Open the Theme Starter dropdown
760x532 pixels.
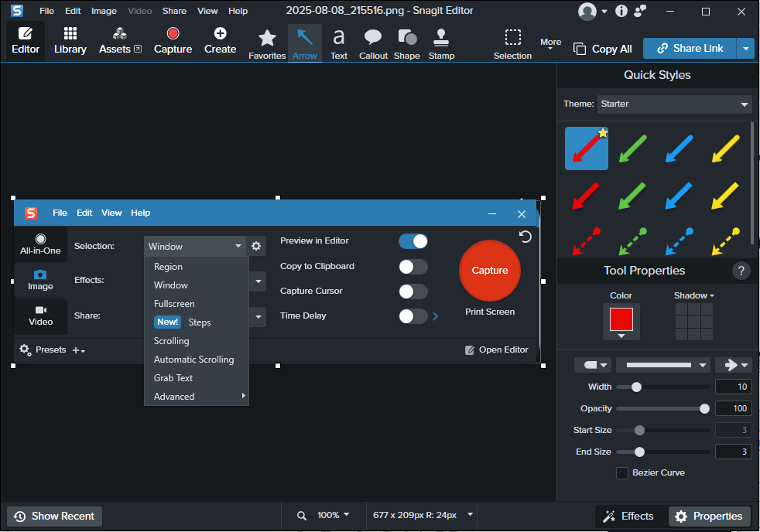(674, 104)
